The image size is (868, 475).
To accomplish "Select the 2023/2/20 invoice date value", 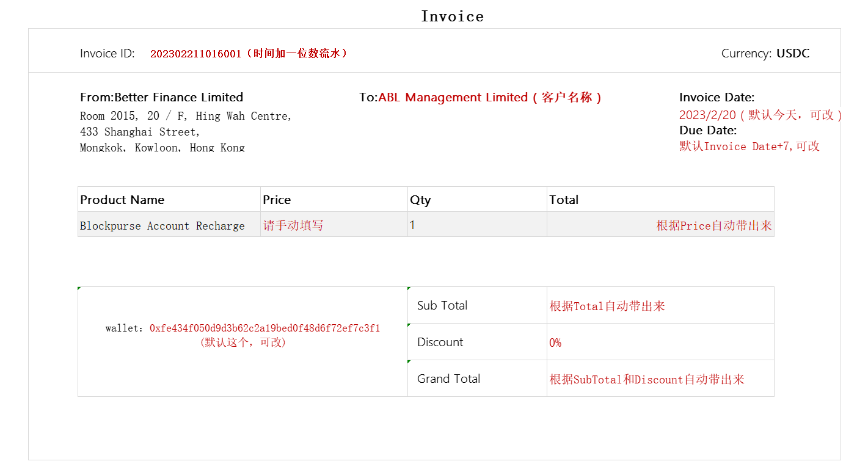I will point(760,115).
